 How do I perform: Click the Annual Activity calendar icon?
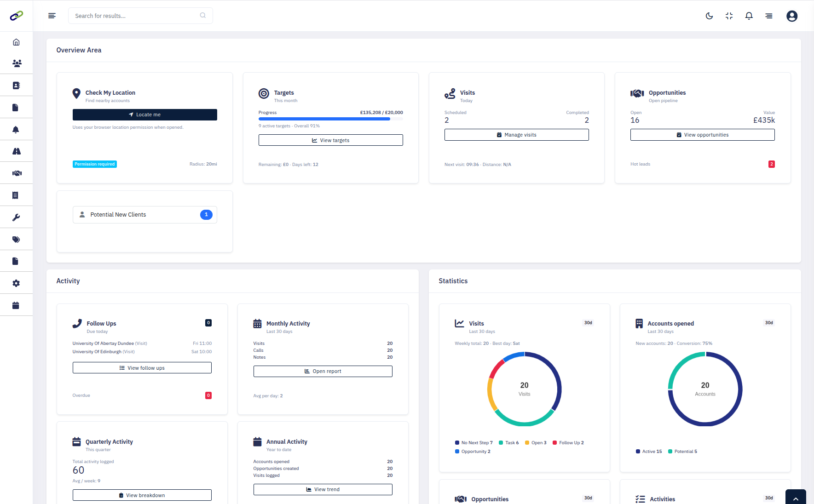(x=258, y=442)
